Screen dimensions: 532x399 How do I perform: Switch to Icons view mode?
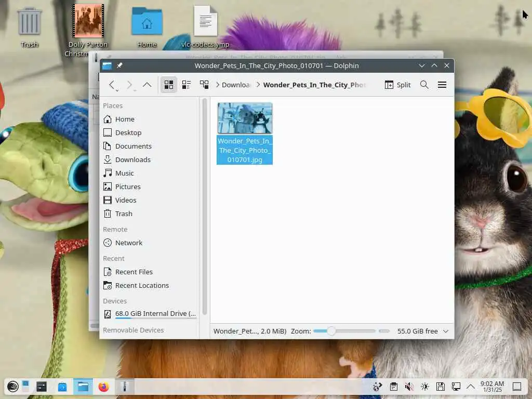tap(169, 85)
